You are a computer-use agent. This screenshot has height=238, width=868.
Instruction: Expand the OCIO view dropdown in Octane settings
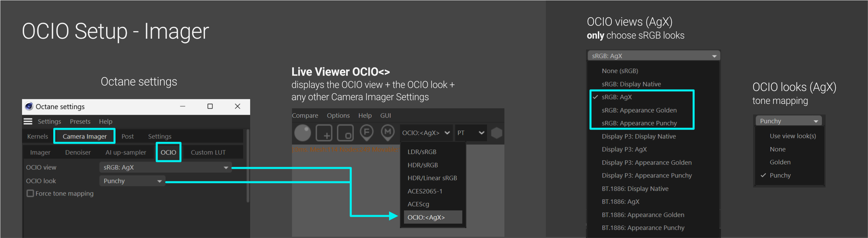pyautogui.click(x=165, y=167)
